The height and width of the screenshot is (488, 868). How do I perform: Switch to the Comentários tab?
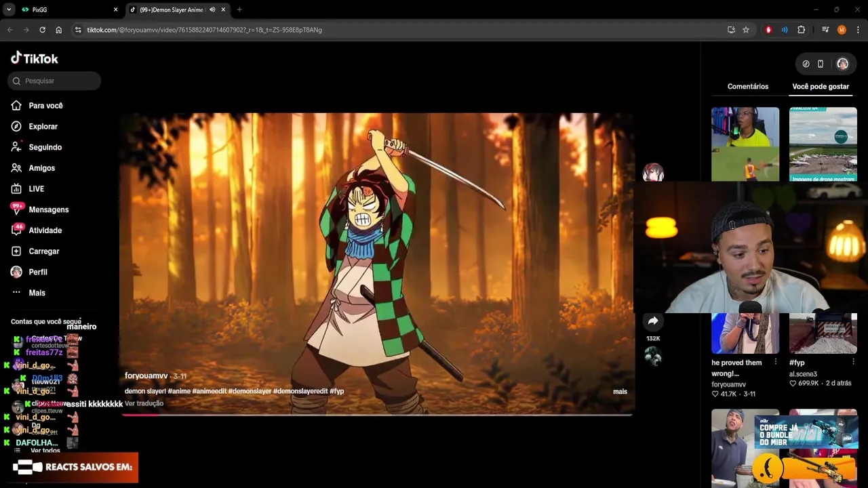click(748, 87)
